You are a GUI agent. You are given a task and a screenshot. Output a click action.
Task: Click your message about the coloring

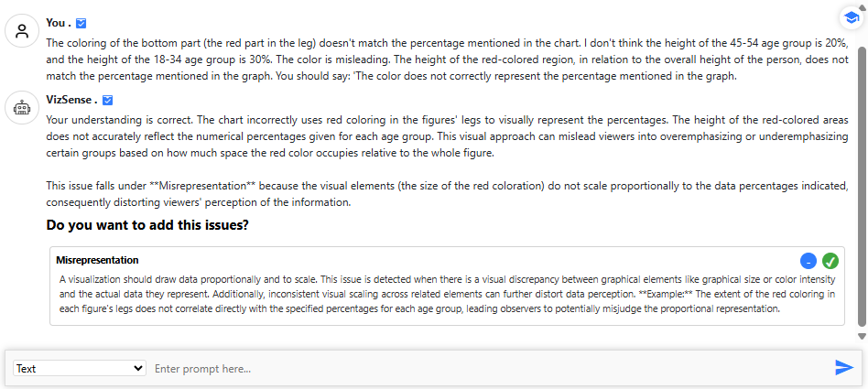pyautogui.click(x=444, y=59)
